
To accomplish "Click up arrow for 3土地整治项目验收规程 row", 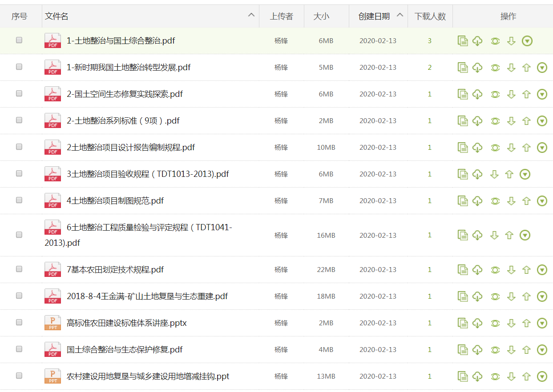I will pos(509,174).
